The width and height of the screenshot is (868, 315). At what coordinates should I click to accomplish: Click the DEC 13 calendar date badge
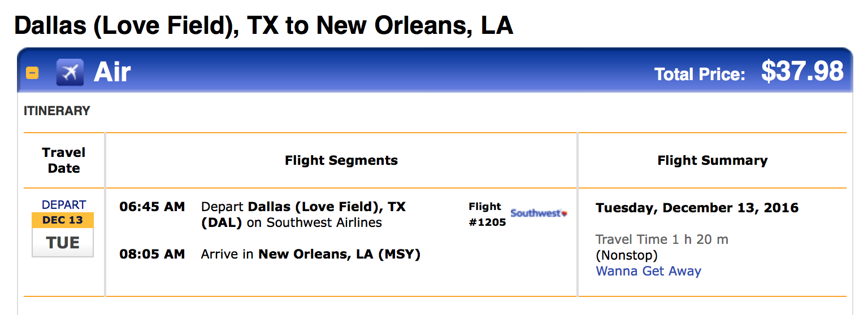click(x=63, y=220)
